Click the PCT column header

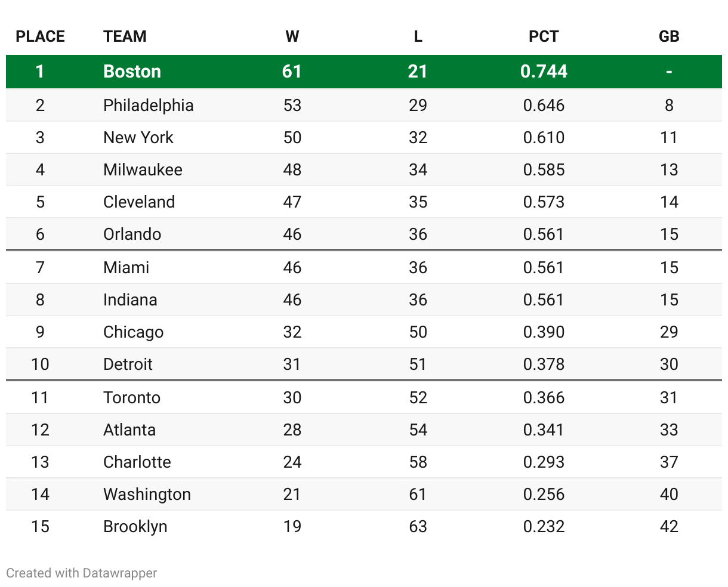(x=544, y=36)
